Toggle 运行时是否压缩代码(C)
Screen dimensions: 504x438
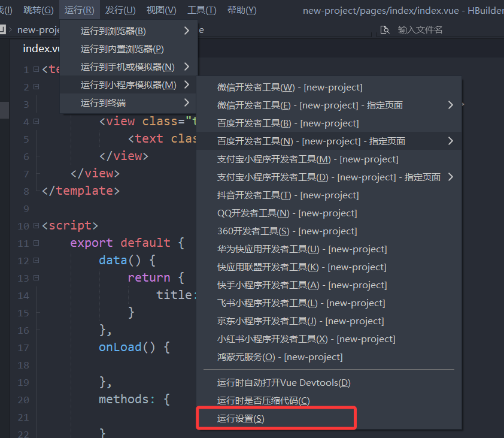click(329, 401)
